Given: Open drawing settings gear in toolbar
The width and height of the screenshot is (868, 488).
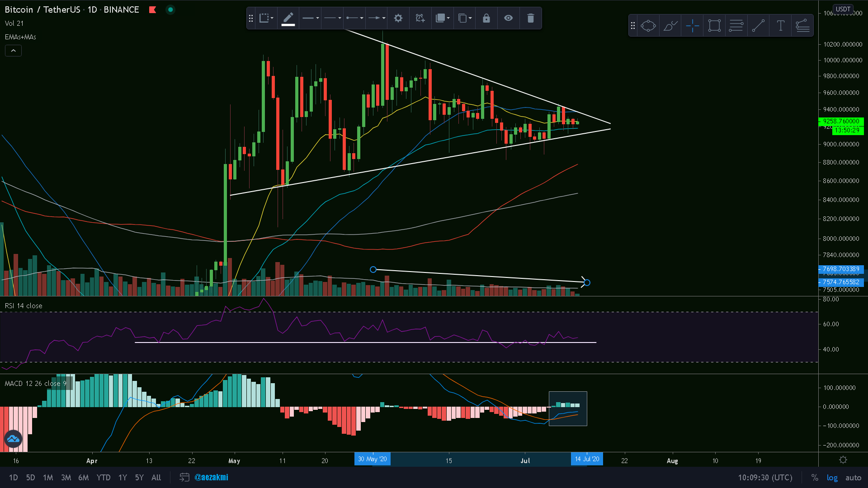Looking at the screenshot, I should [398, 18].
